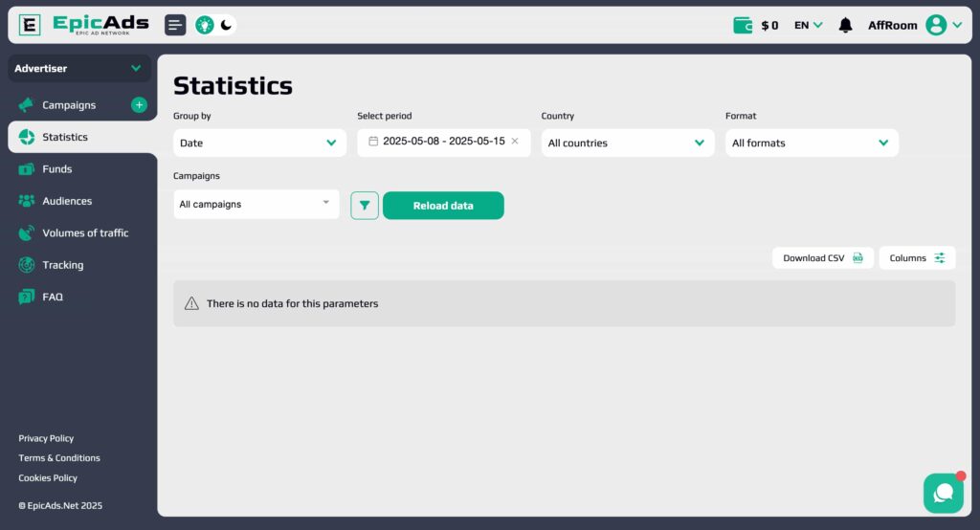Open notifications bell
Viewport: 980px width, 530px height.
(845, 25)
